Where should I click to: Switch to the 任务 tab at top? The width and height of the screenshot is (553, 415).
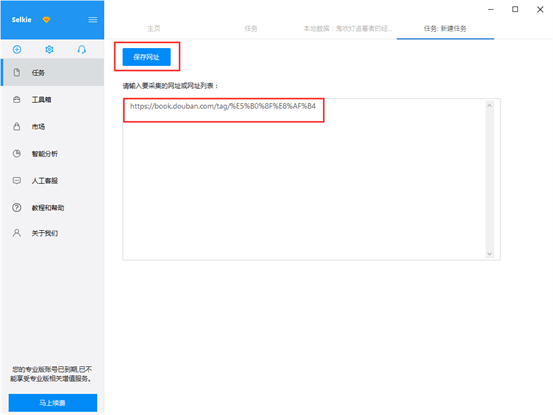point(251,29)
